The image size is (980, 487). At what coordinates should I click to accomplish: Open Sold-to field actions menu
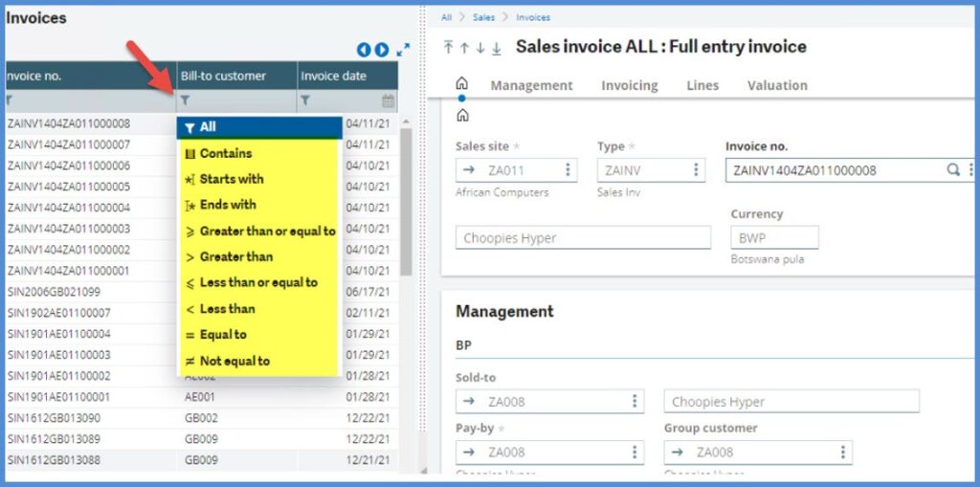coord(635,402)
